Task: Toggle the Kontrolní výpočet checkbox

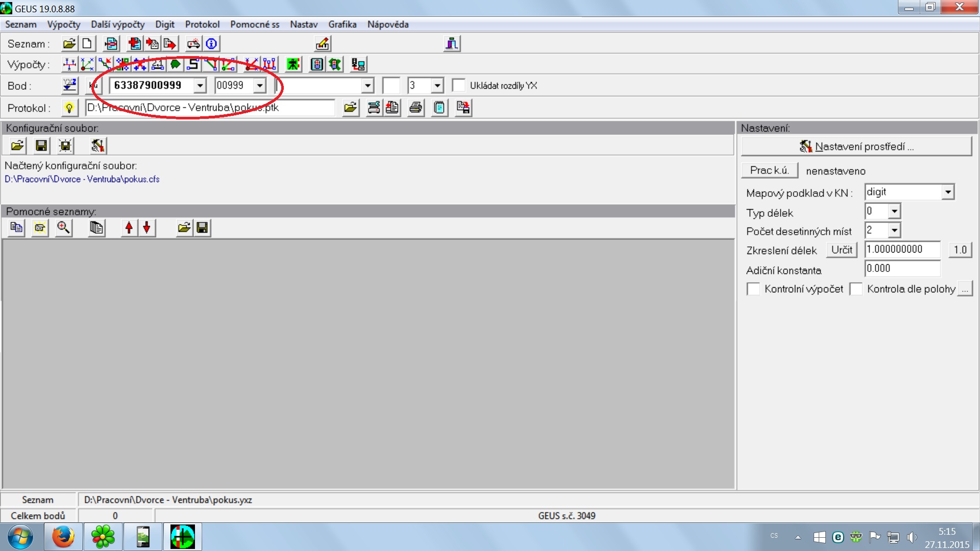Action: 753,289
